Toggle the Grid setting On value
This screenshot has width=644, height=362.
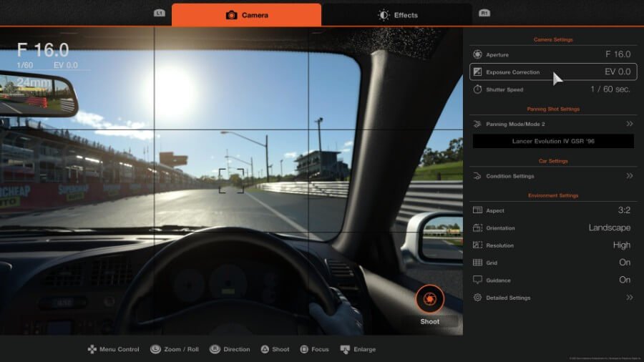click(624, 263)
